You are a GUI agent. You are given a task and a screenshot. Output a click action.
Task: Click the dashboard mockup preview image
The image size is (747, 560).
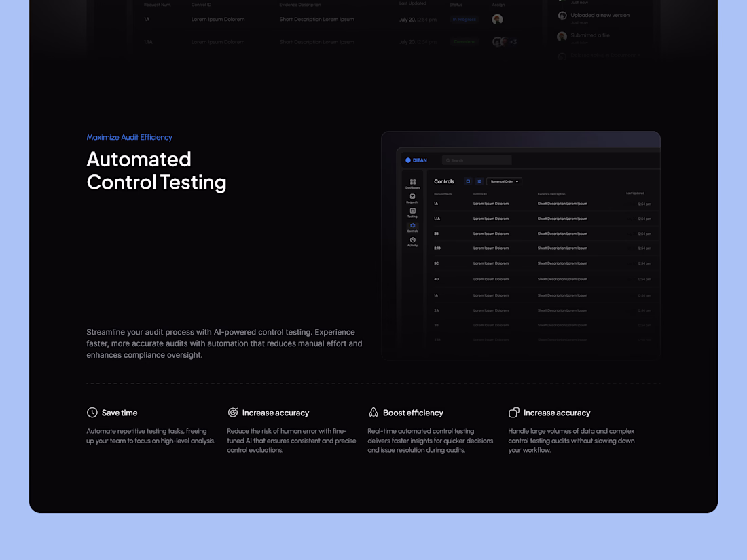pos(521,246)
